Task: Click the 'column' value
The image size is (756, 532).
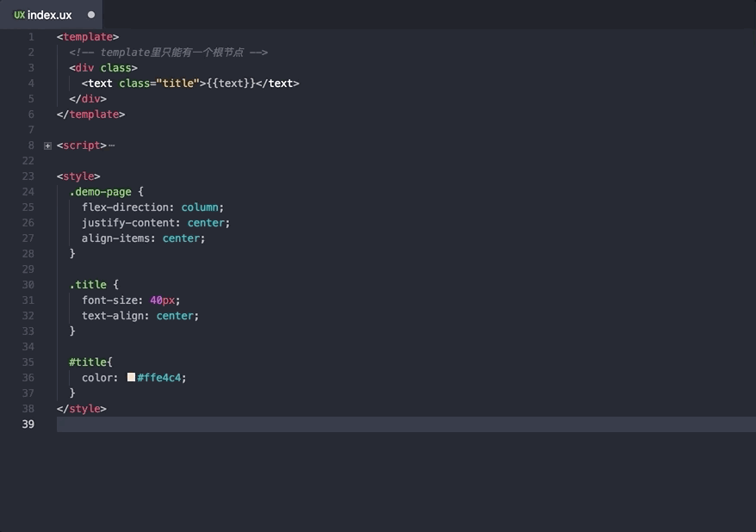Action: pyautogui.click(x=200, y=207)
